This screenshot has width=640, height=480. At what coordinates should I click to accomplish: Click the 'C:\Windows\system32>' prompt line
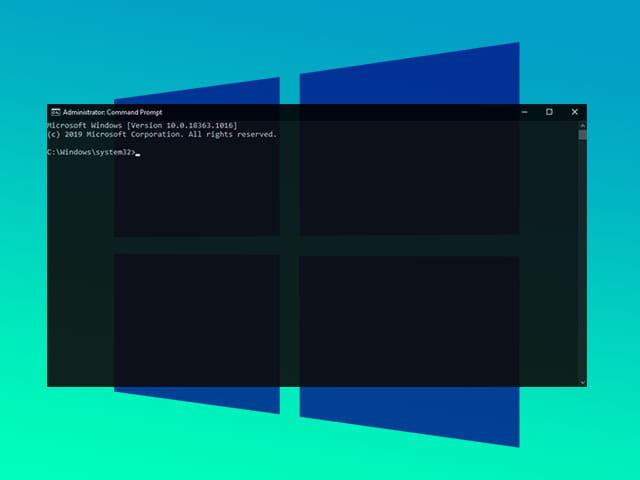point(91,152)
